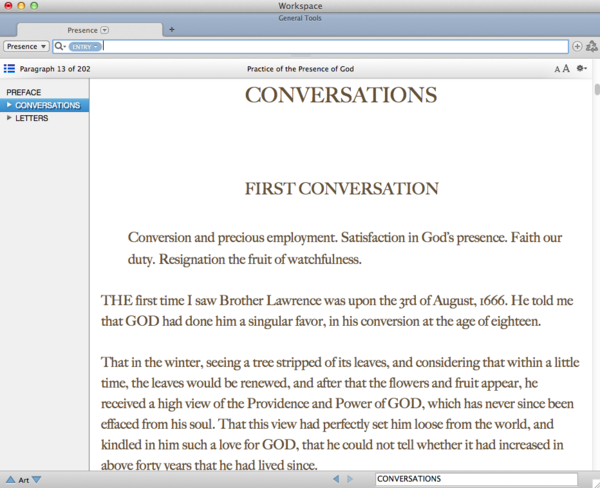Go back with left history arrow
Screen dimensions: 600x488
click(336, 479)
